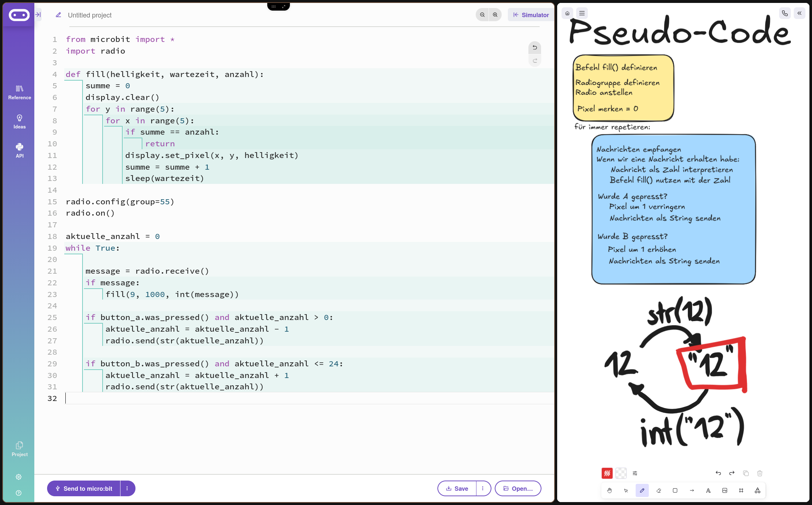The width and height of the screenshot is (812, 505).
Task: Expand the Save options menu
Action: [x=483, y=488]
